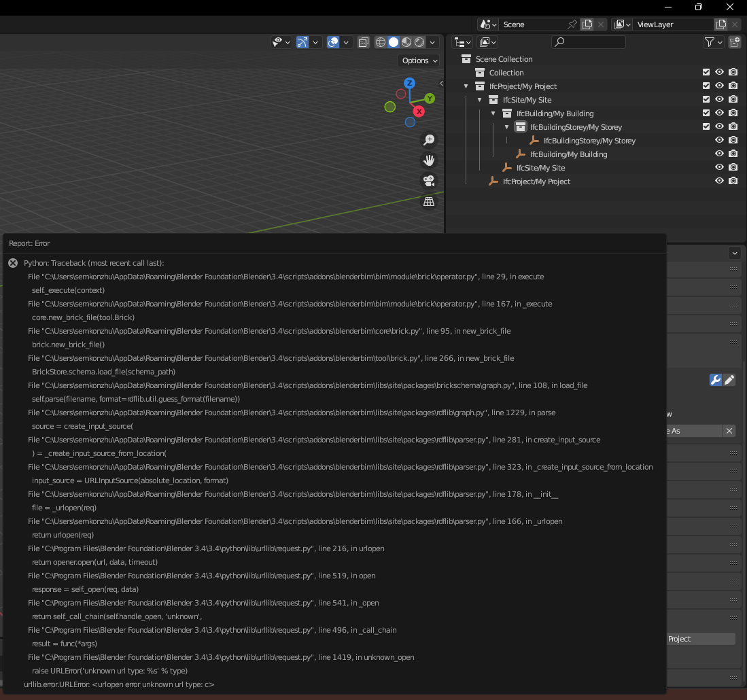Screen dimensions: 747x700
Task: Enable Show Gizmos in the viewport header
Action: click(302, 42)
